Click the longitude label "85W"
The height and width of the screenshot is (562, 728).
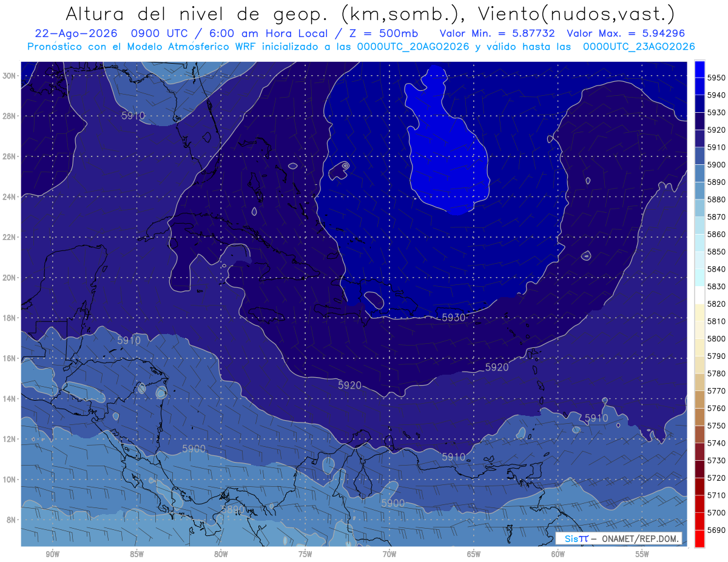(136, 554)
